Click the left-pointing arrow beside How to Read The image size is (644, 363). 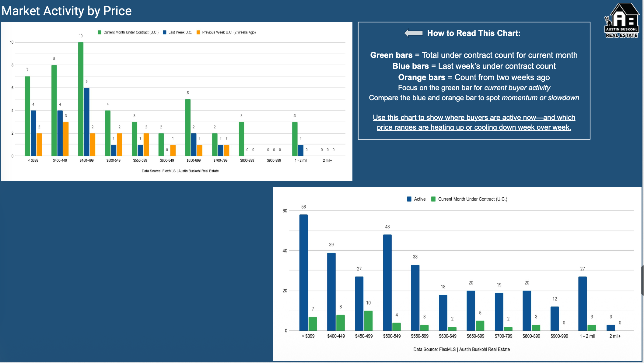tap(413, 33)
